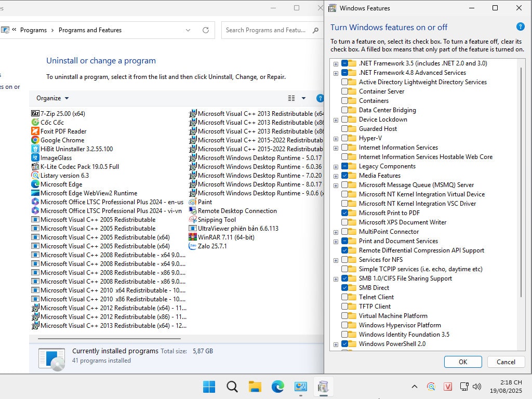Expand Internet Information Services node

(x=336, y=148)
